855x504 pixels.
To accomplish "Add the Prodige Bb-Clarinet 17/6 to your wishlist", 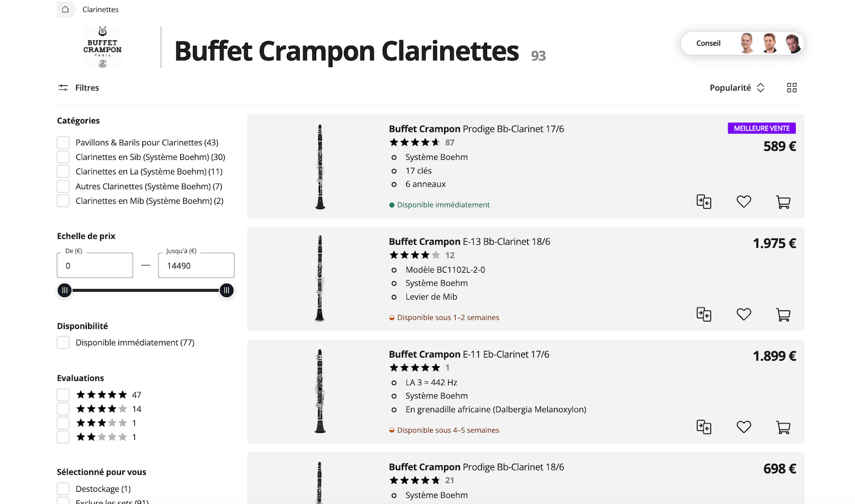I will [744, 201].
